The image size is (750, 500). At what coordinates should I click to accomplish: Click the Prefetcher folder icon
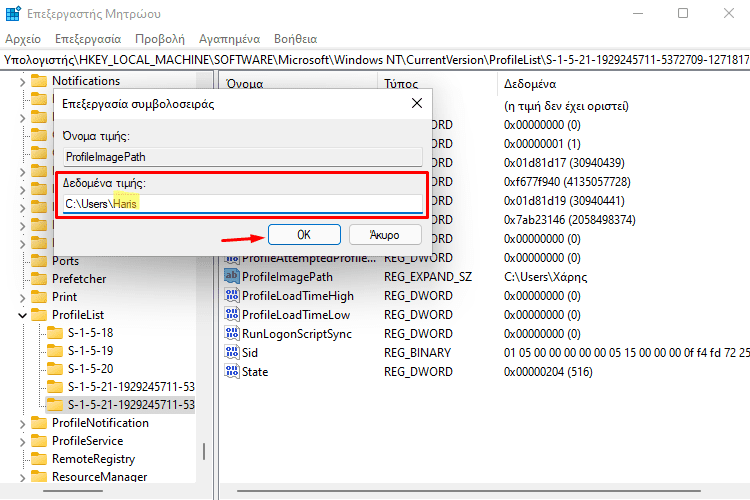point(40,279)
